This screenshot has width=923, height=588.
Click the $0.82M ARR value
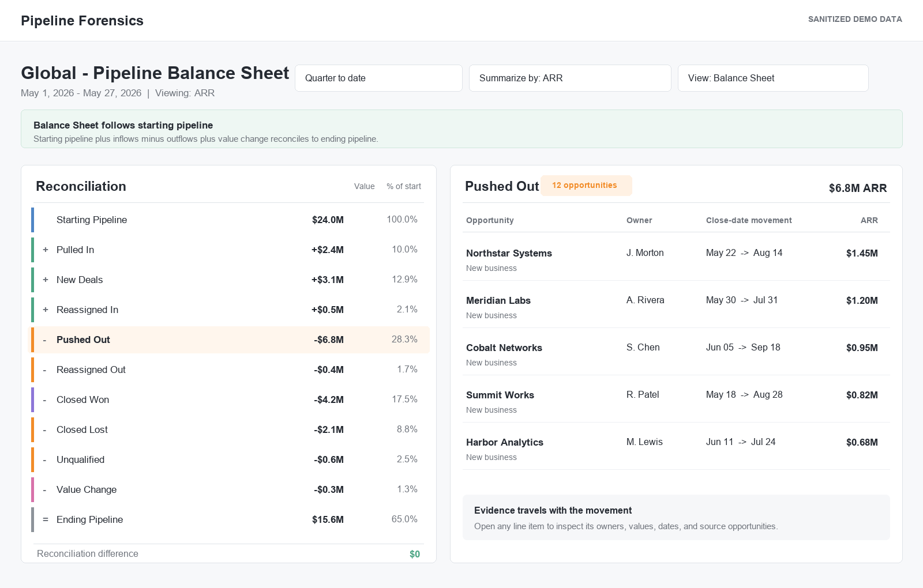click(862, 395)
